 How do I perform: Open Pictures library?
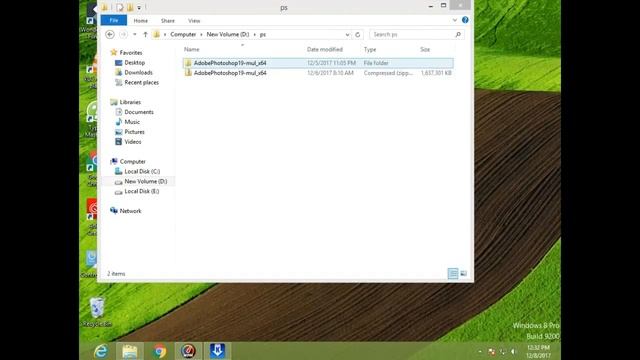point(134,132)
